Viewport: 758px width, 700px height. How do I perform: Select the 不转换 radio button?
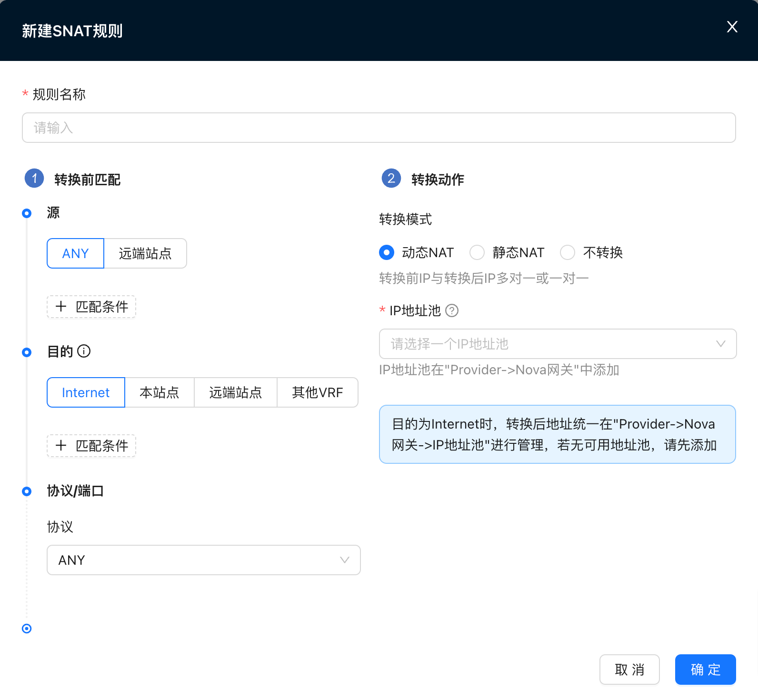(x=568, y=252)
